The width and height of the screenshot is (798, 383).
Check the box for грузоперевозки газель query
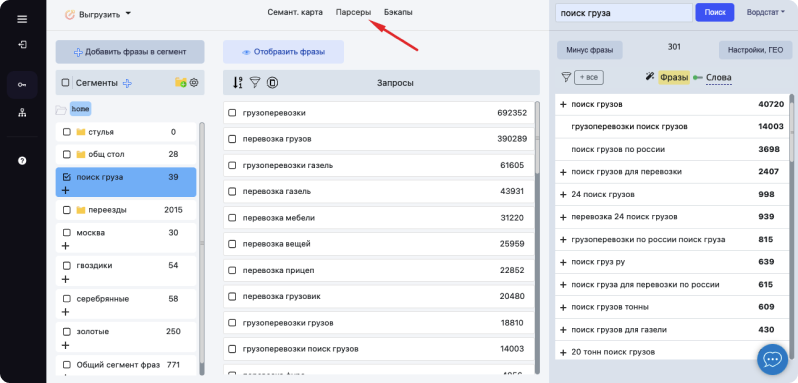(x=232, y=165)
